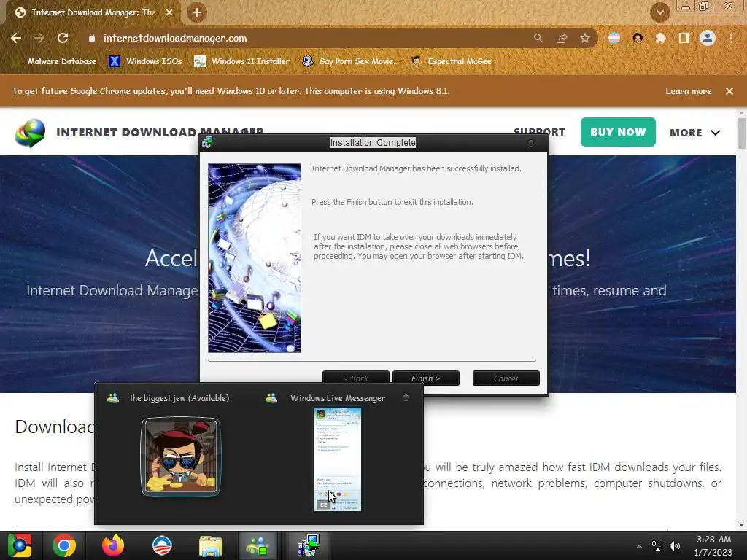Click the round button on installer title bar

coord(531,142)
